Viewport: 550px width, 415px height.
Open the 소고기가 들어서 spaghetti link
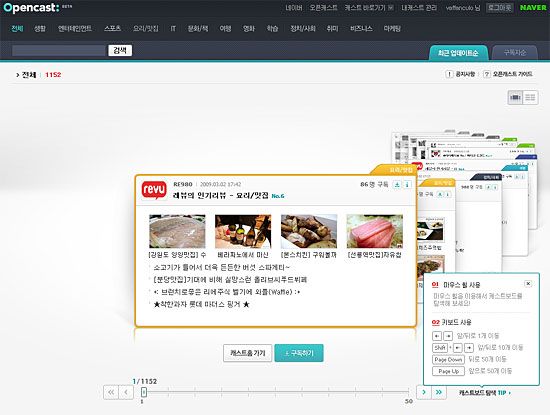pos(222,268)
